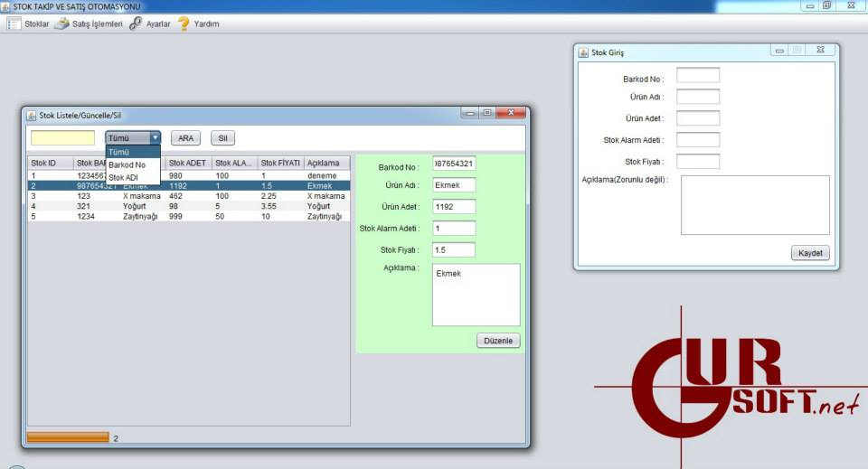The height and width of the screenshot is (469, 868).
Task: Open the Ayarlar menu
Action: [158, 23]
